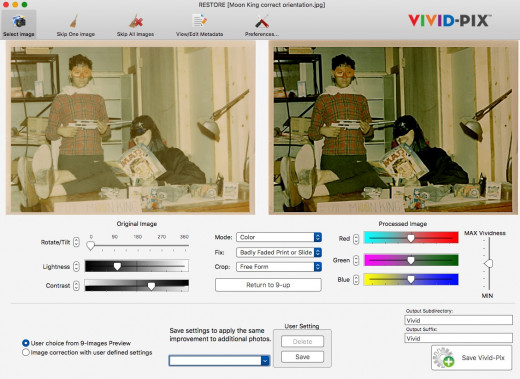Open the Fix dropdown for faded print
This screenshot has width=520, height=379.
click(279, 252)
